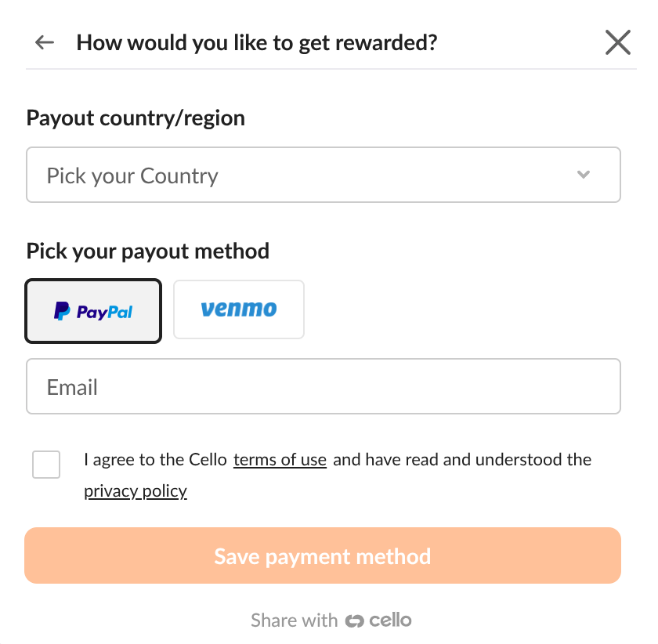The width and height of the screenshot is (658, 644).
Task: Click the cello wordmark in footer
Action: point(390,620)
